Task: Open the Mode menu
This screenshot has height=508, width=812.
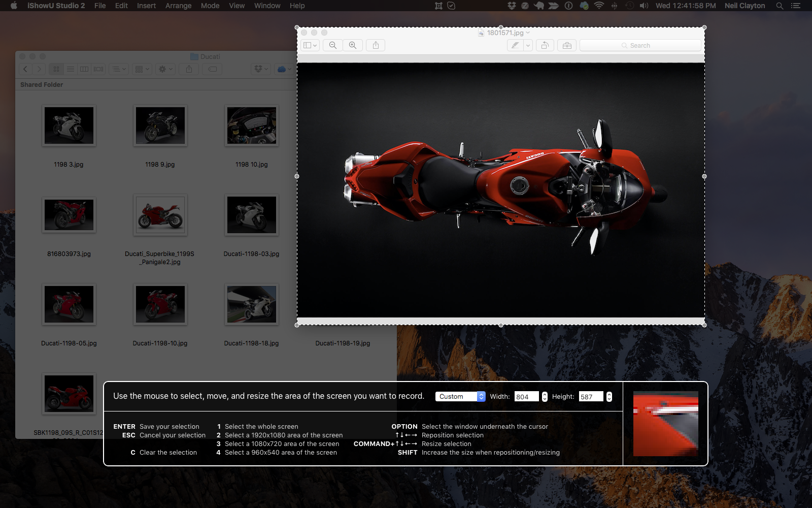Action: pos(210,6)
